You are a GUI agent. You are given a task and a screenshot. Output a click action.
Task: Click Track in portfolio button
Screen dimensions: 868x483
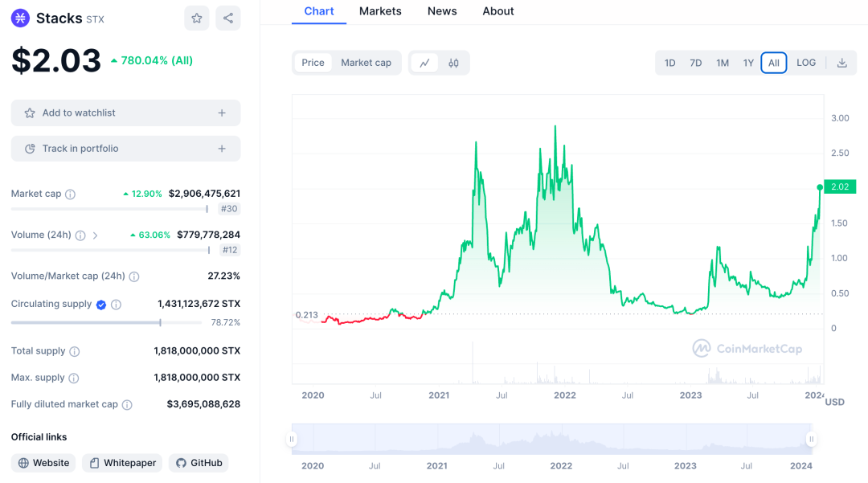pos(125,149)
